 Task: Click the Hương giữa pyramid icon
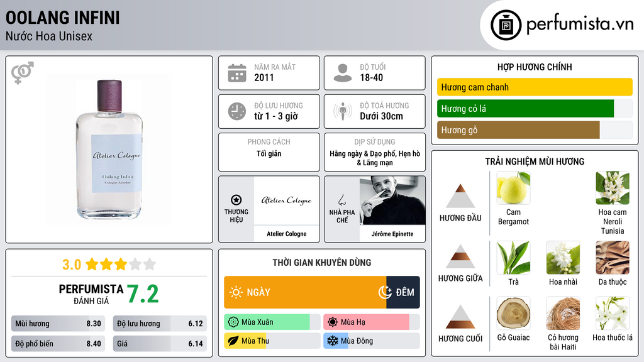pos(460,256)
